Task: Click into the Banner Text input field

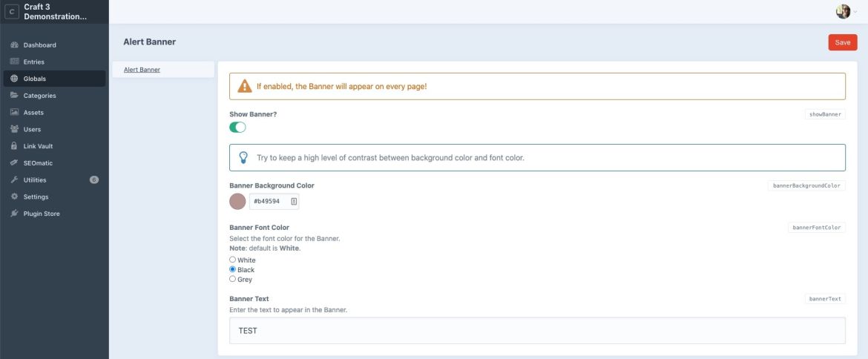Action: 537,331
